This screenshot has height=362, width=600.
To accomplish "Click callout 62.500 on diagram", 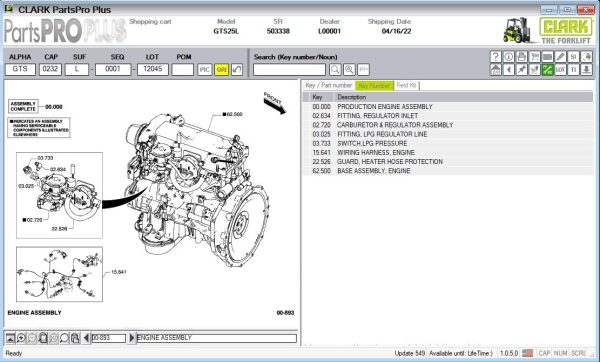I will click(233, 114).
